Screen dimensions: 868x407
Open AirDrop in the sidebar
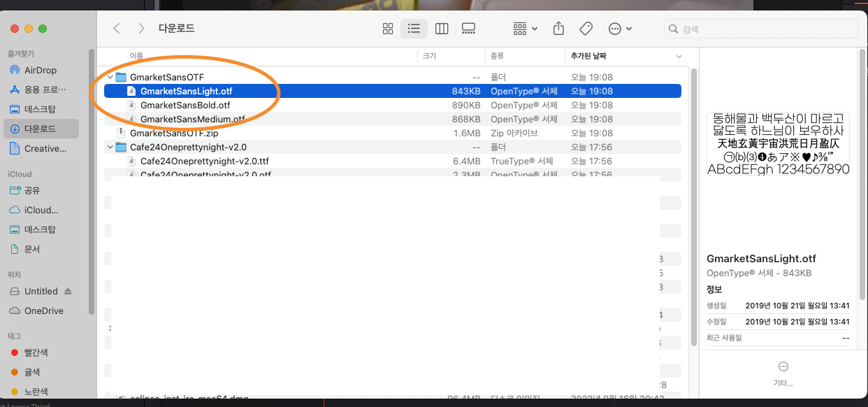(x=41, y=70)
